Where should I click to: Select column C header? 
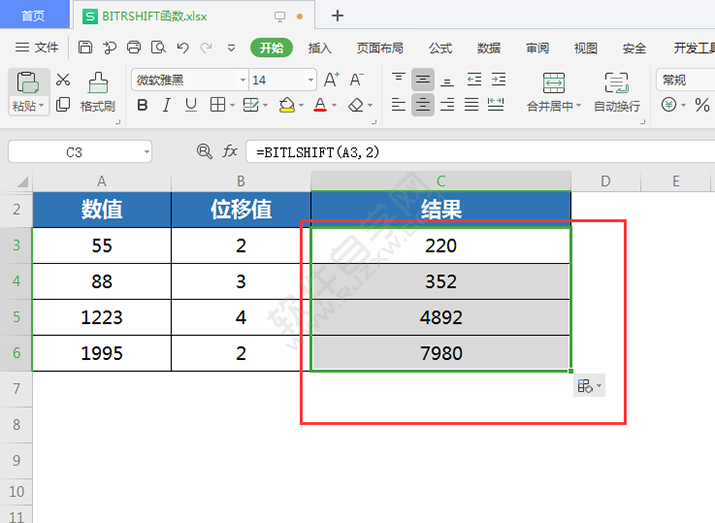click(x=441, y=181)
